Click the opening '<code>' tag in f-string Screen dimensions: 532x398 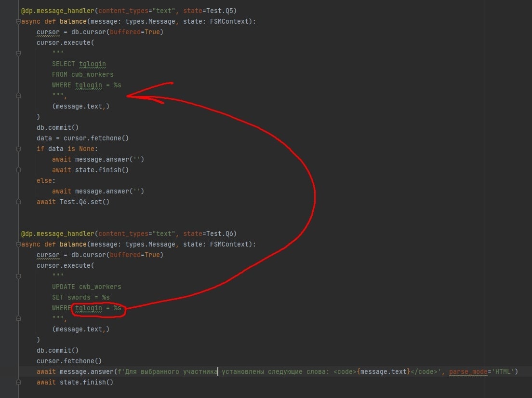click(345, 371)
